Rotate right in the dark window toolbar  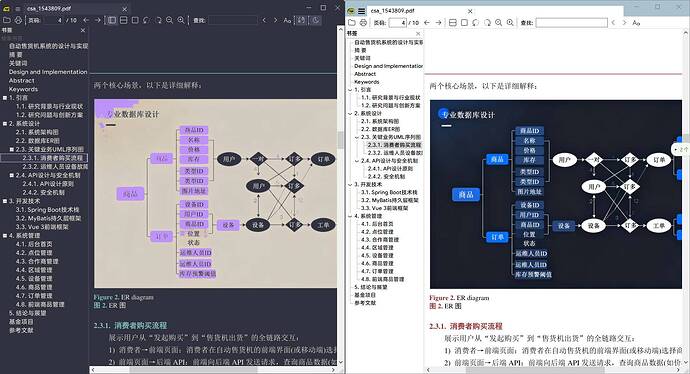pos(158,20)
